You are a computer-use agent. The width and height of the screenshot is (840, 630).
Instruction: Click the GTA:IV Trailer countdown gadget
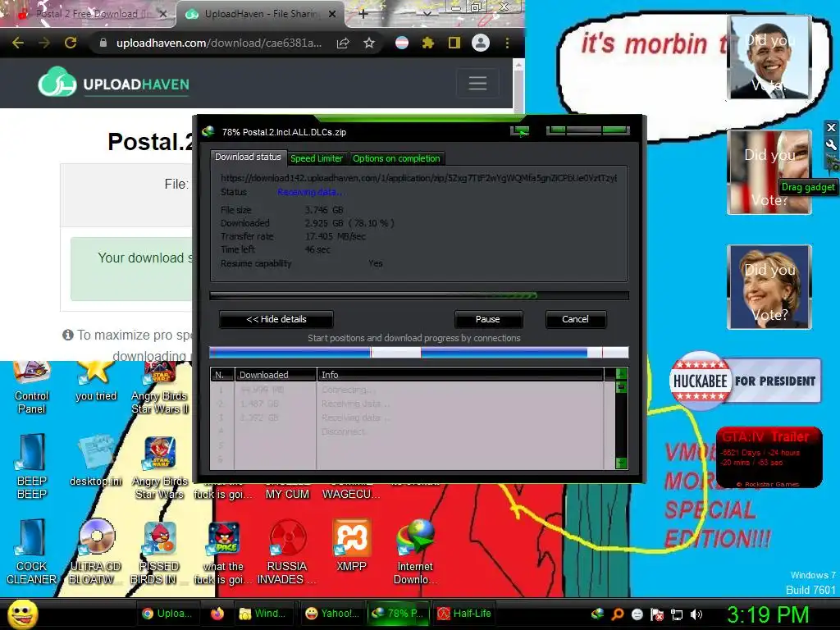tap(769, 458)
